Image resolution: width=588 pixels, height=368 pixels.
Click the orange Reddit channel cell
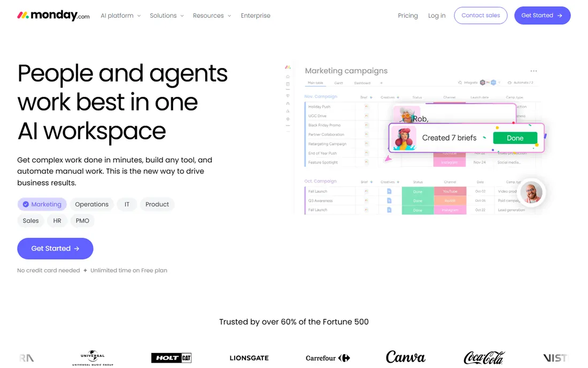tap(450, 201)
